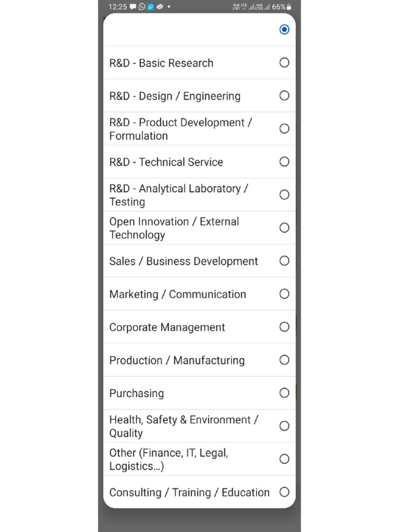Select R&D - Technical Service option
This screenshot has width=399, height=532.
284,162
